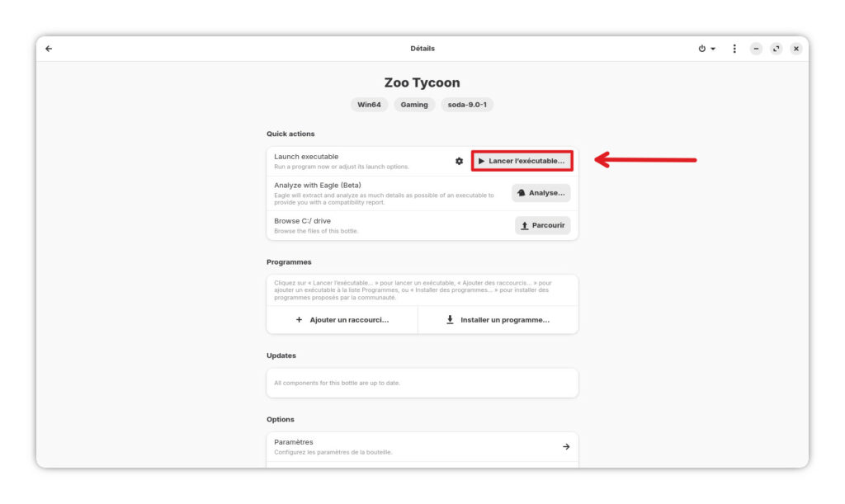Click the Lancer l'exécutable button

click(522, 161)
